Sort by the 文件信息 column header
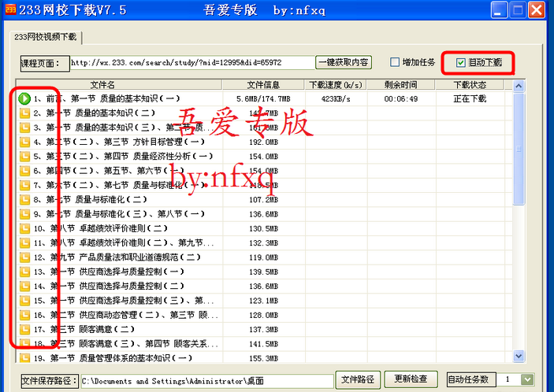Image resolution: width=554 pixels, height=392 pixels. coord(264,84)
